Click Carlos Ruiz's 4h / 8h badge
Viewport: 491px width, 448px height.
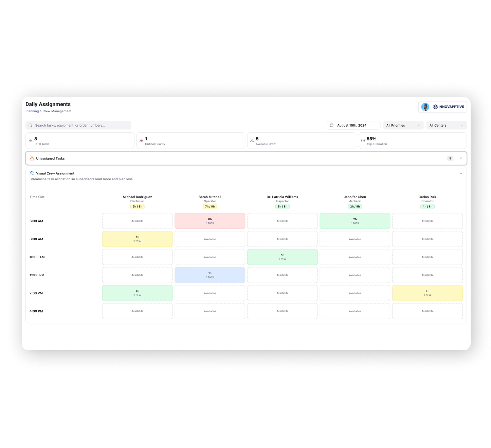point(428,206)
